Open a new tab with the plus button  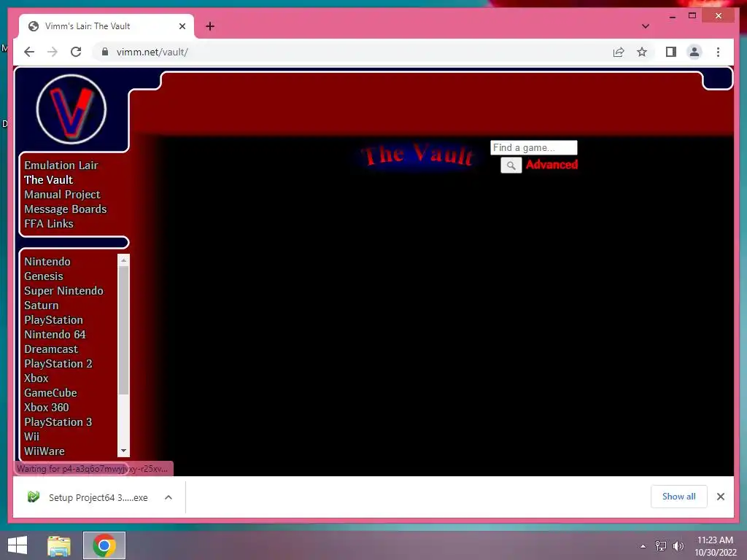click(210, 26)
